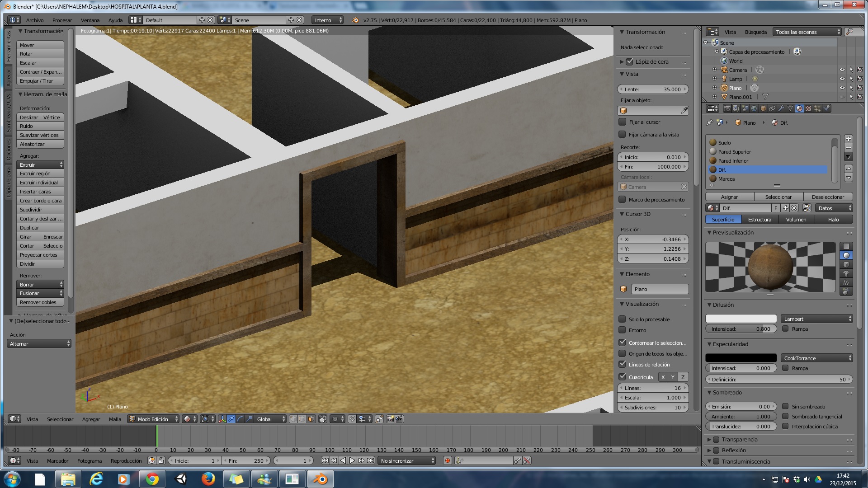Click the OpenGL render image camera icon
This screenshot has height=488, width=868.
(390, 419)
